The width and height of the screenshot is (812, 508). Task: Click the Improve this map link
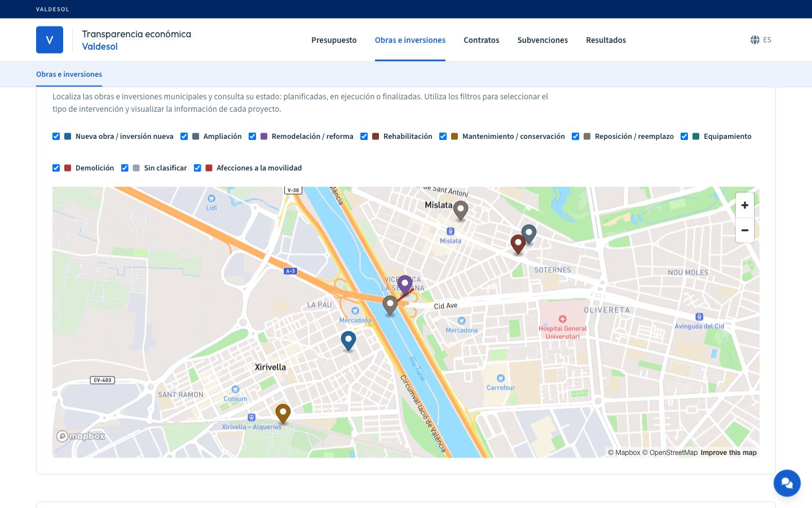[729, 453]
